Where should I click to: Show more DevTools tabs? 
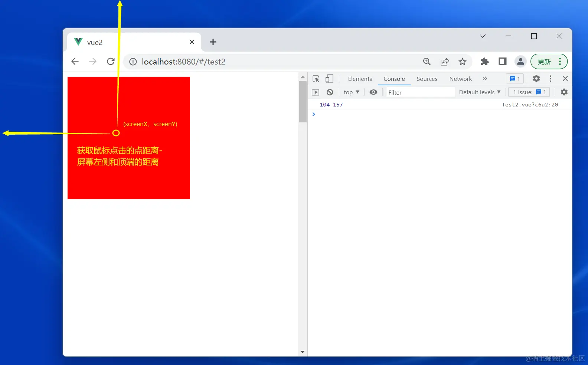(484, 79)
